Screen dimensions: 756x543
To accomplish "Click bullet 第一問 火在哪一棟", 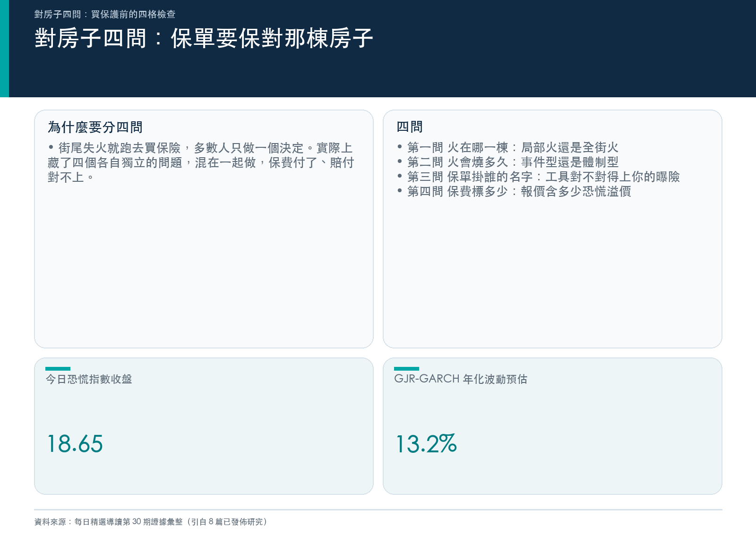I will (x=508, y=147).
